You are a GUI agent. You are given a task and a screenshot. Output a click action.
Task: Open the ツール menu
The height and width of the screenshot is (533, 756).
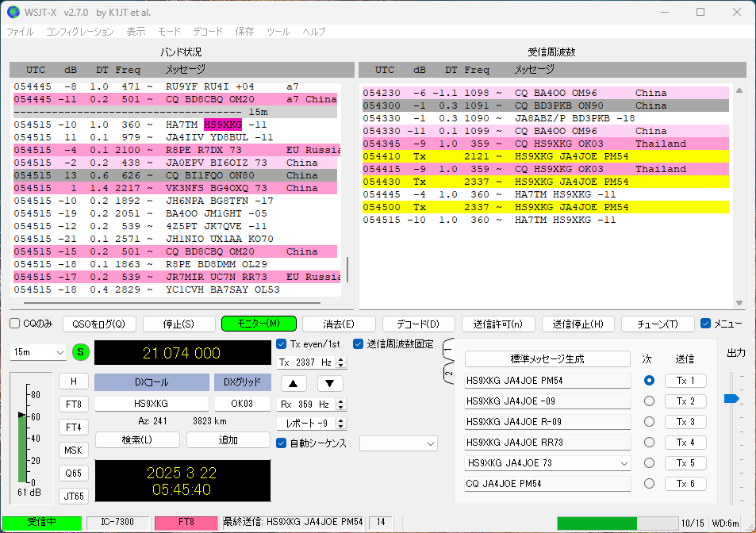(278, 31)
